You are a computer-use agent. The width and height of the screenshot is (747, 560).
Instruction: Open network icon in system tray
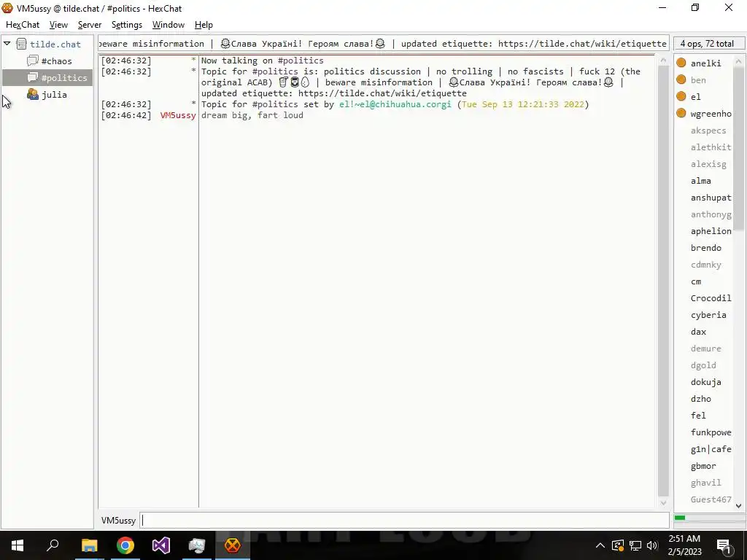pos(635,545)
